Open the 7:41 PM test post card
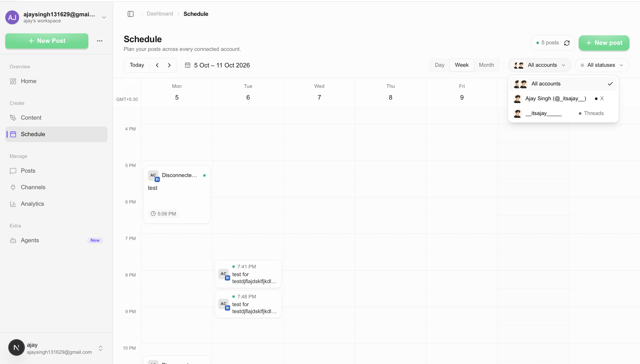The height and width of the screenshot is (364, 640). [x=248, y=274]
